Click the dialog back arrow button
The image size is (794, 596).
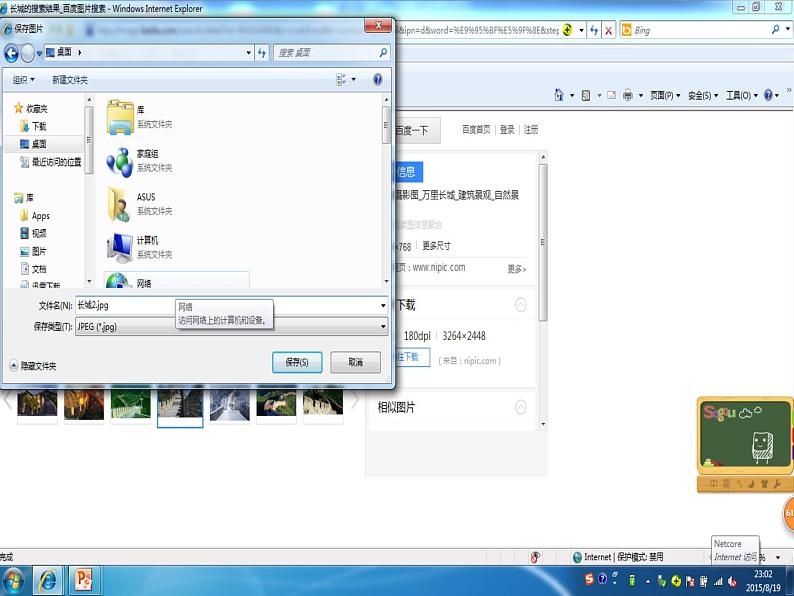11,53
